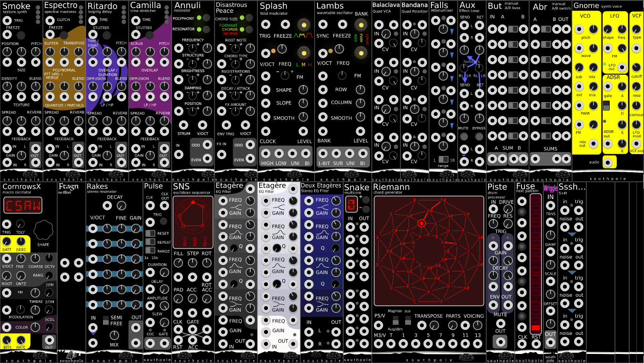Click Splash SHAPE knob
Image resolution: width=644 pixels, height=363 pixels.
click(x=303, y=90)
